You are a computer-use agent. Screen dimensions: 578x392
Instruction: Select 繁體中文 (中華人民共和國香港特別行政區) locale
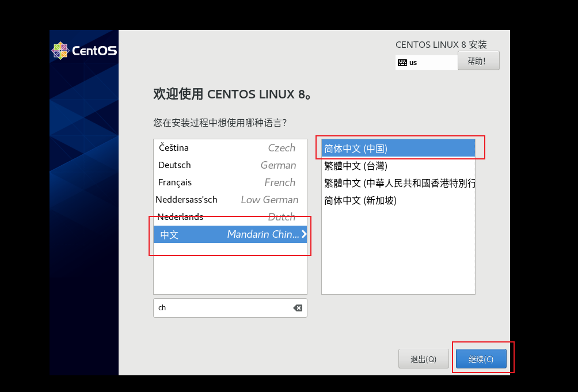[x=397, y=183]
